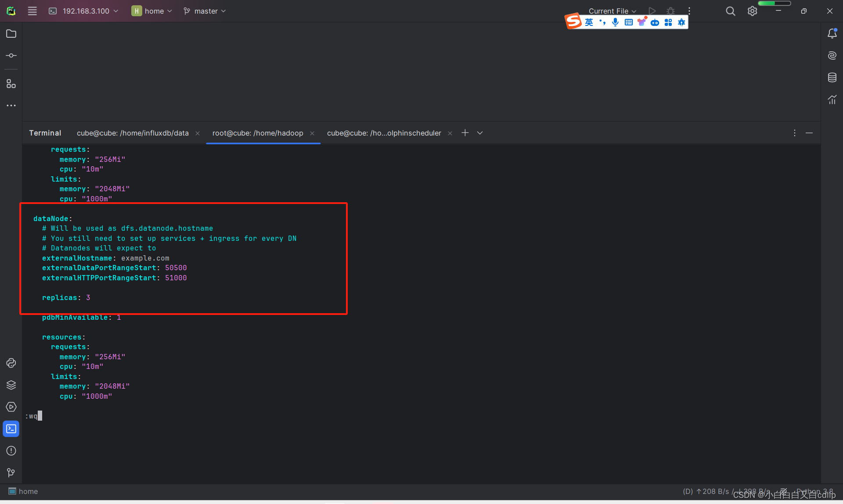Open the Commit tool window
843x504 pixels.
point(11,56)
